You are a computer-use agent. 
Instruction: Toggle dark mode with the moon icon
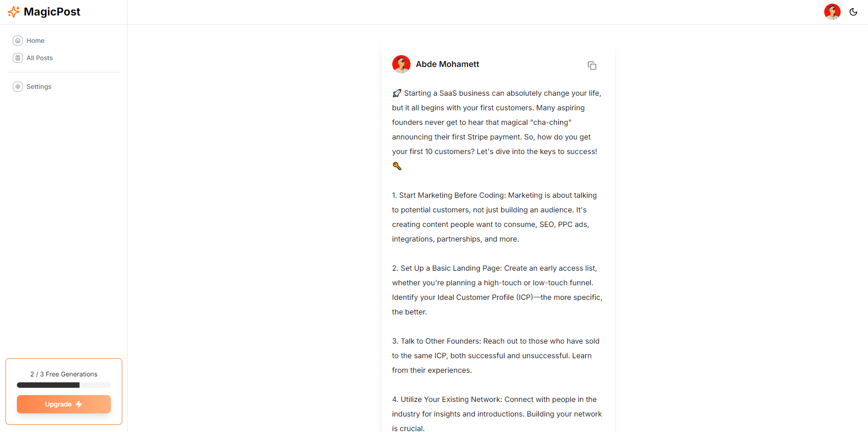pyautogui.click(x=853, y=12)
